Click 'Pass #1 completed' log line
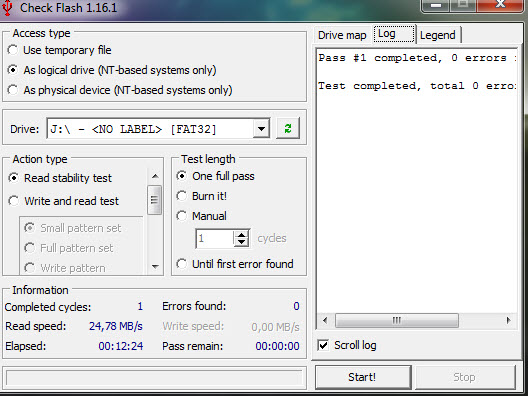 (417, 58)
